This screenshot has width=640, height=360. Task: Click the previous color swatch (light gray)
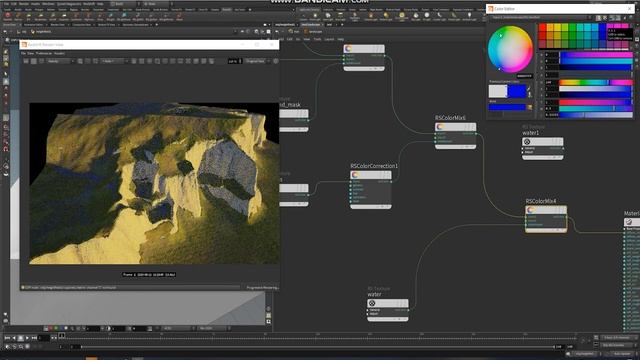tap(498, 91)
